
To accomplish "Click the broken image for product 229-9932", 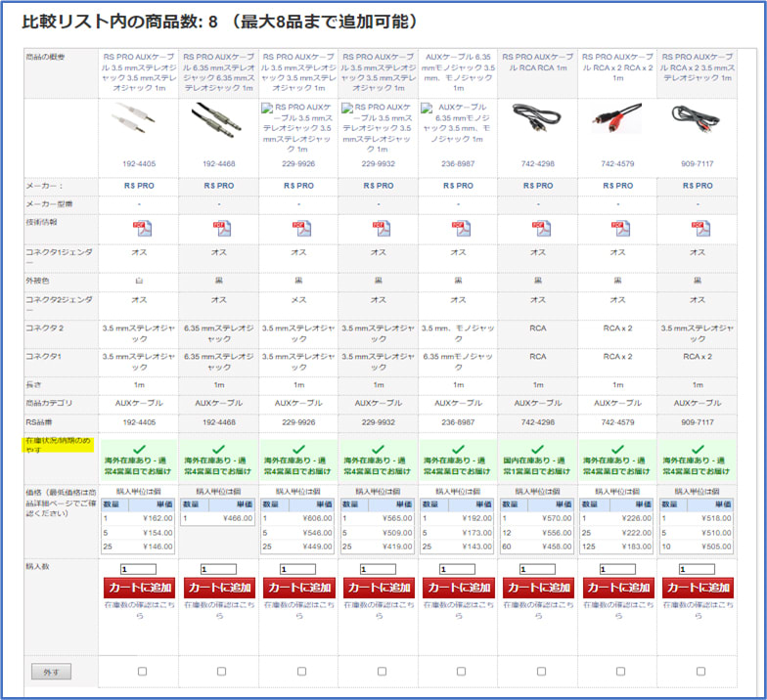I will [x=378, y=128].
